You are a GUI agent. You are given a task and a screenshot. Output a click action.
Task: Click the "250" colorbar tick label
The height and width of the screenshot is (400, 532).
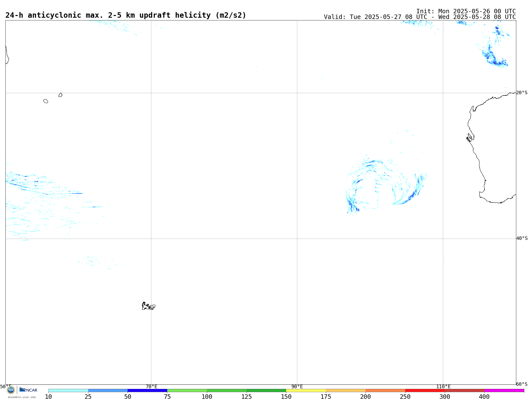click(405, 397)
